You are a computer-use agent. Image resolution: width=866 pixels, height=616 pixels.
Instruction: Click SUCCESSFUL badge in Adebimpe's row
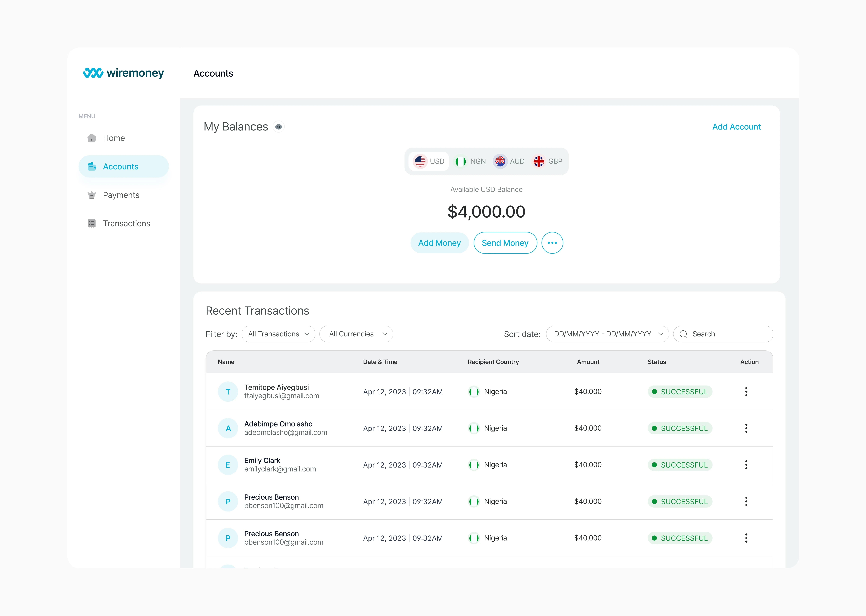680,428
